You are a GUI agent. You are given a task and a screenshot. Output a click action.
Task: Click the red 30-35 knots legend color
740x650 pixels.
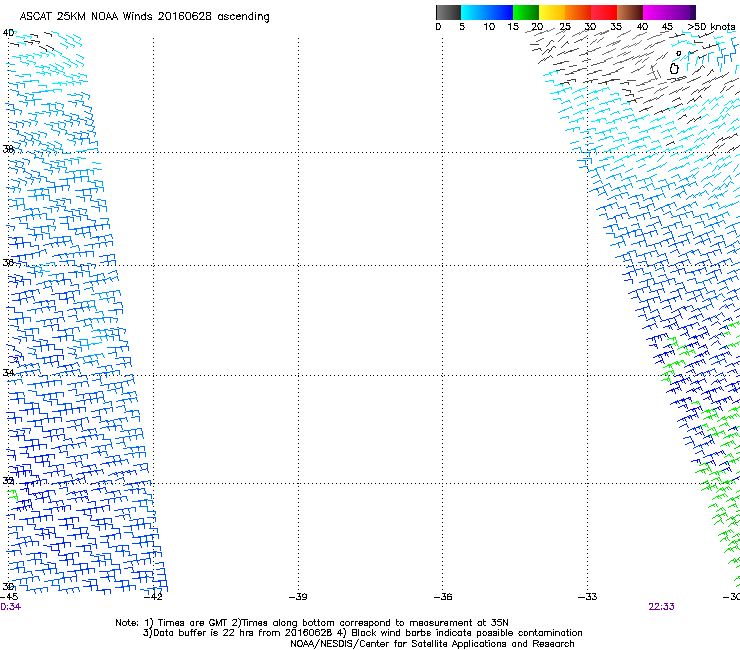tap(604, 12)
